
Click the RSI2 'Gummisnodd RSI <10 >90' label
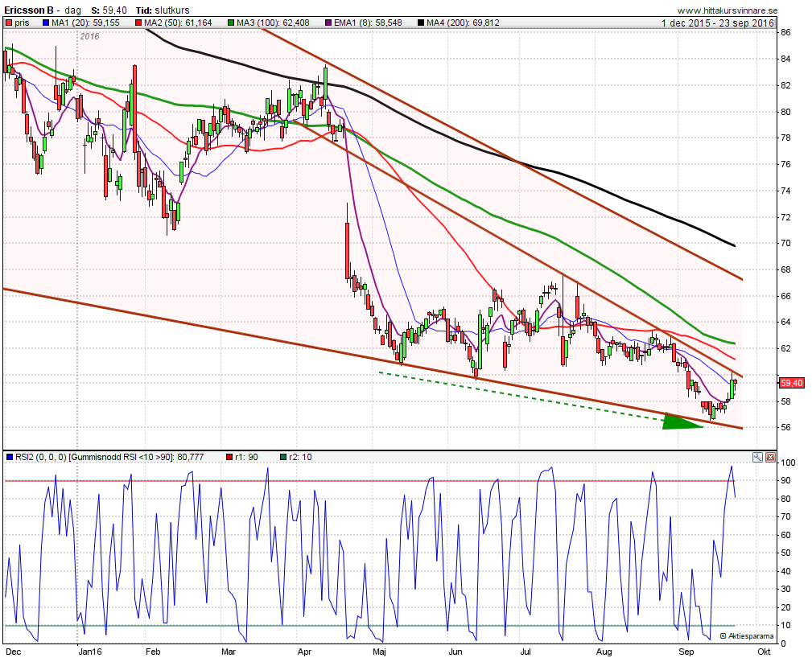(x=109, y=457)
